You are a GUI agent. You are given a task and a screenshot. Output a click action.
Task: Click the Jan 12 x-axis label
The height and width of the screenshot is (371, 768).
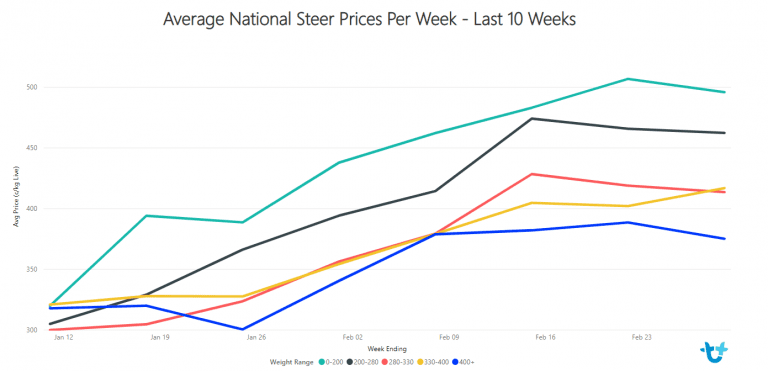coord(59,337)
